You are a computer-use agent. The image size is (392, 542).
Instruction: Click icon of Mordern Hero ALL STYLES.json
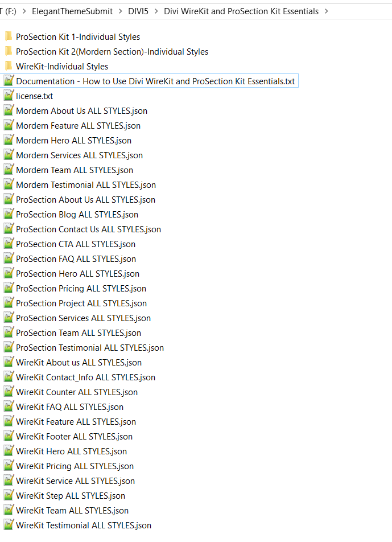tap(9, 140)
